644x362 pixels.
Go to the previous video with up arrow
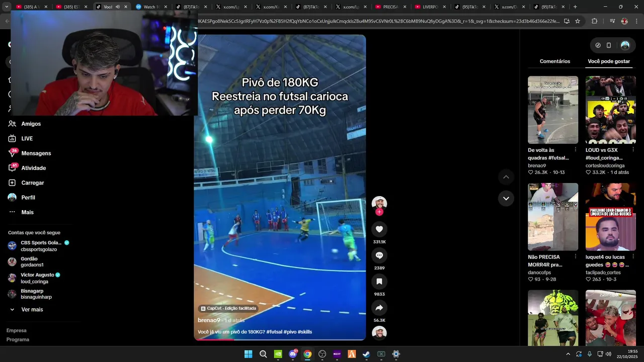click(x=506, y=177)
